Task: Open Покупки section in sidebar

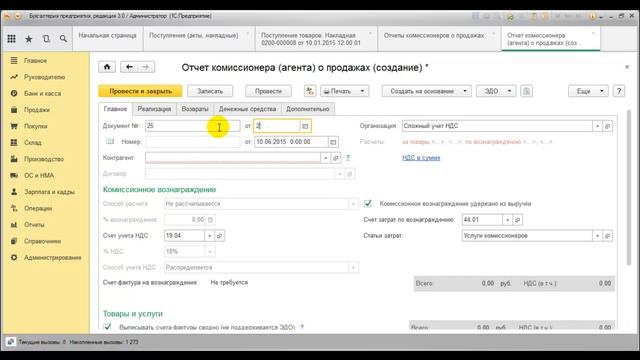Action: 36,126
